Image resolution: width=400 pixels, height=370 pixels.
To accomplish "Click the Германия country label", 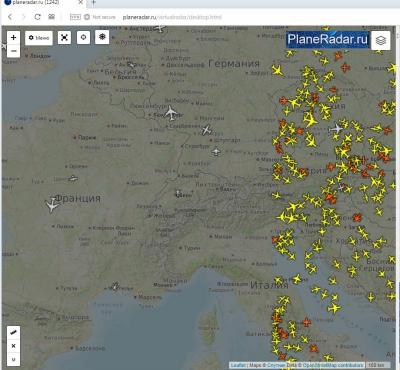I will [x=234, y=63].
